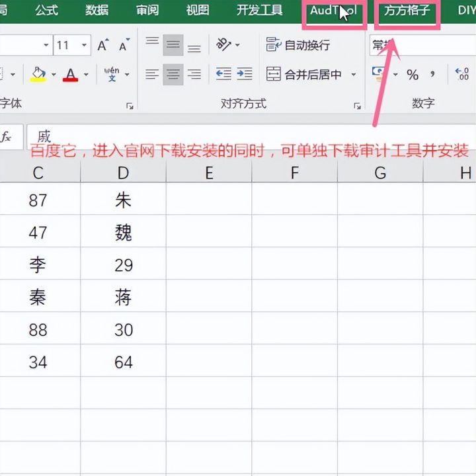Screen dimensions: 476x476
Task: Select column F header
Action: [294, 173]
